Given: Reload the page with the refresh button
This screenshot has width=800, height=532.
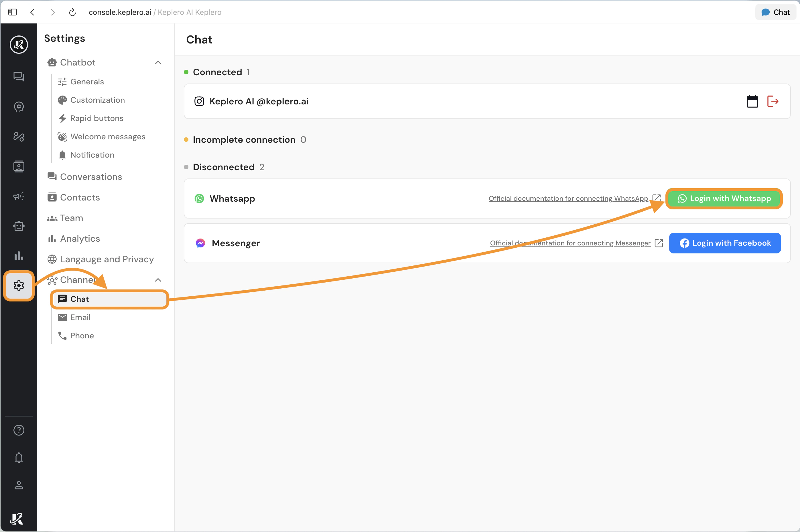Looking at the screenshot, I should [x=72, y=12].
